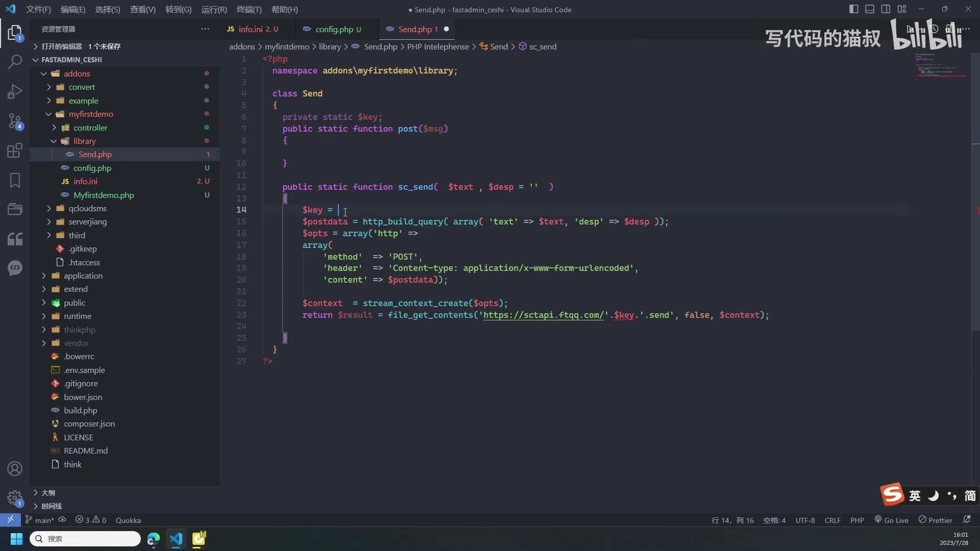Open the errors and warnings indicator
The width and height of the screenshot is (980, 551).
pos(91,520)
